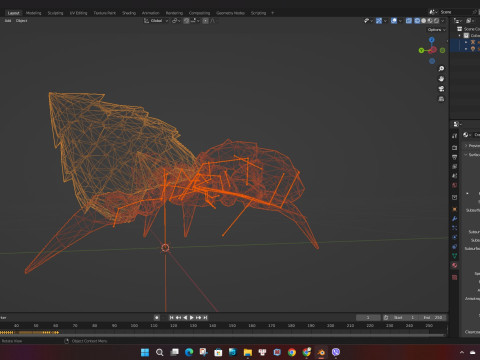The image size is (480, 360).
Task: Open Windows Start menu on taskbar
Action: [145, 352]
